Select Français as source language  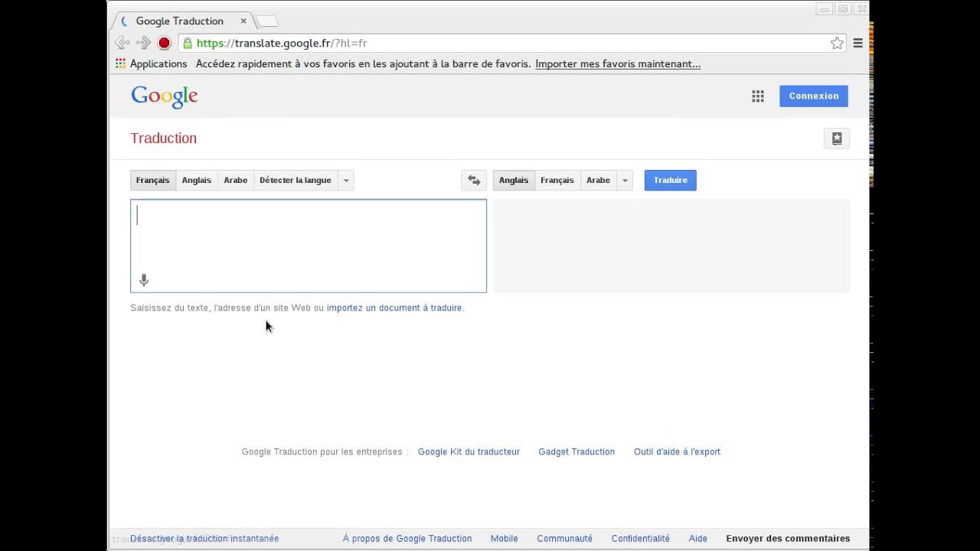point(153,180)
